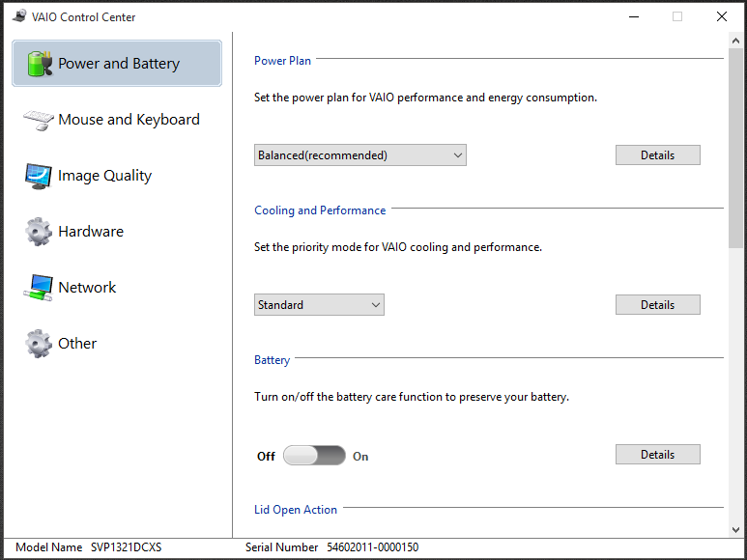Click the Cooling and Performance heading
The width and height of the screenshot is (747, 560).
coord(320,210)
